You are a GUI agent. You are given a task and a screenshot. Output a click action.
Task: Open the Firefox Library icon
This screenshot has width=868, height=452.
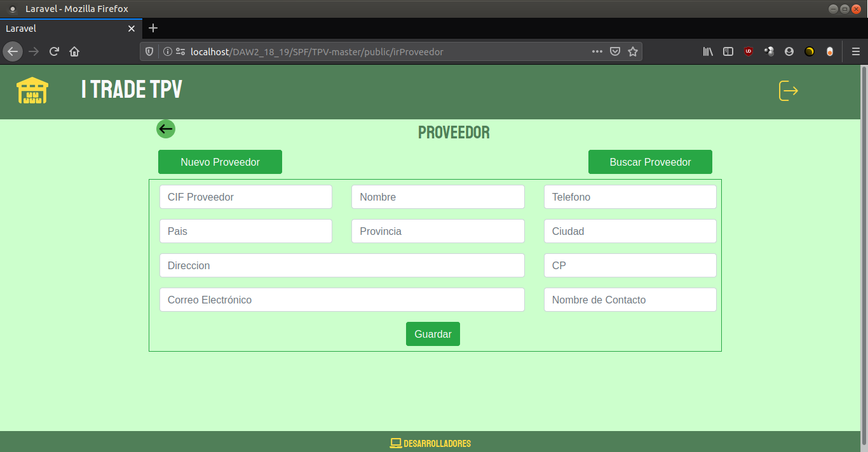[x=708, y=51]
